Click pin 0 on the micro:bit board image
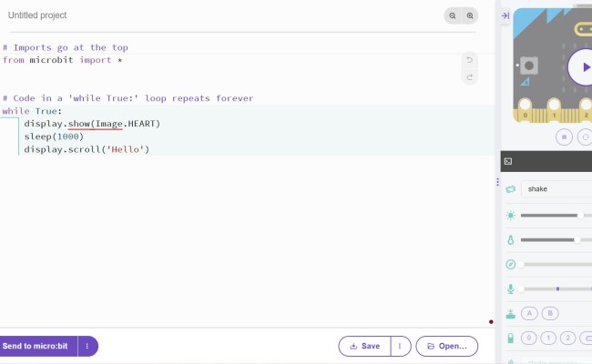 [525, 108]
